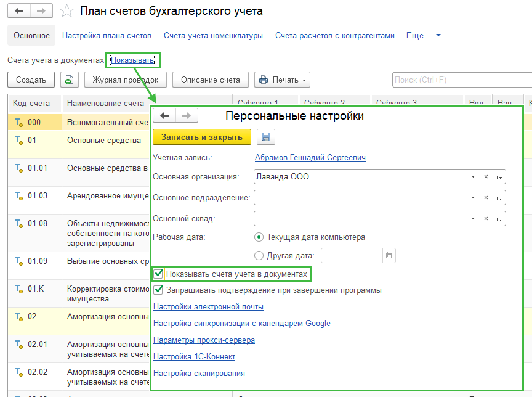Open Счета учета номенклатуры tab link
The height and width of the screenshot is (397, 532).
(x=213, y=35)
